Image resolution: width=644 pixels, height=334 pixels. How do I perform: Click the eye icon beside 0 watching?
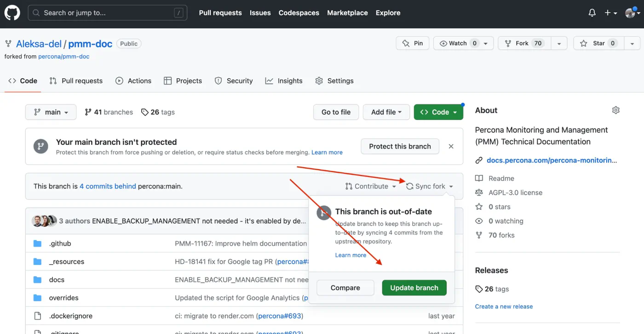[479, 221]
